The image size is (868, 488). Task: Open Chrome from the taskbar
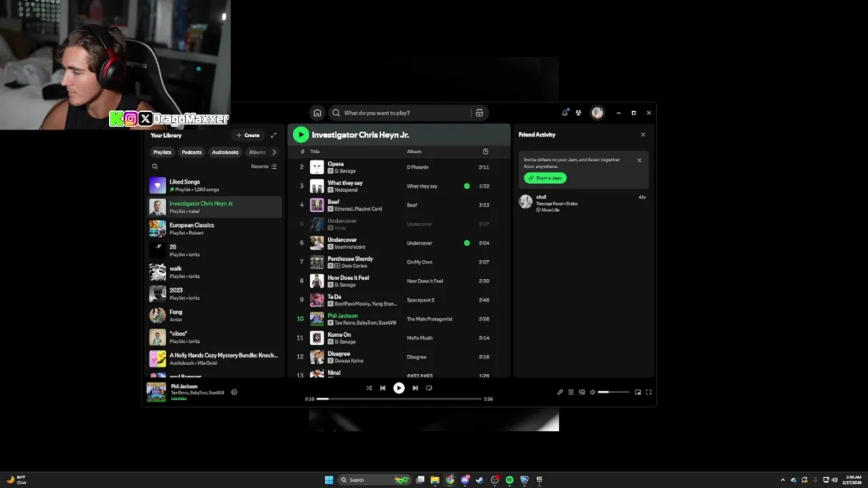coord(450,479)
